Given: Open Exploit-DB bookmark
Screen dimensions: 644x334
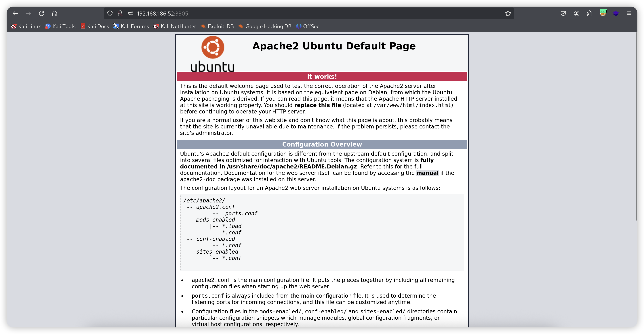Looking at the screenshot, I should 217,26.
